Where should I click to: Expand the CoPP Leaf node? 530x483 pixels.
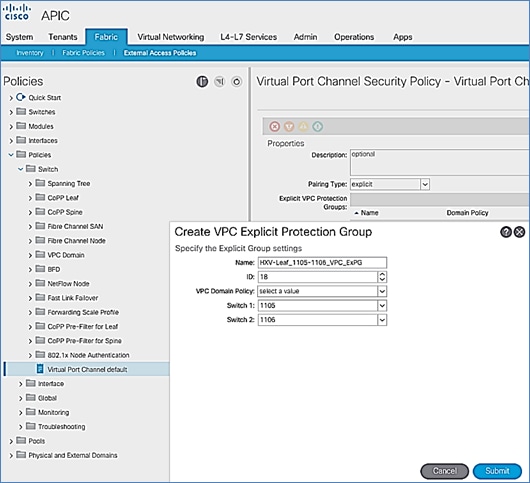coord(30,198)
